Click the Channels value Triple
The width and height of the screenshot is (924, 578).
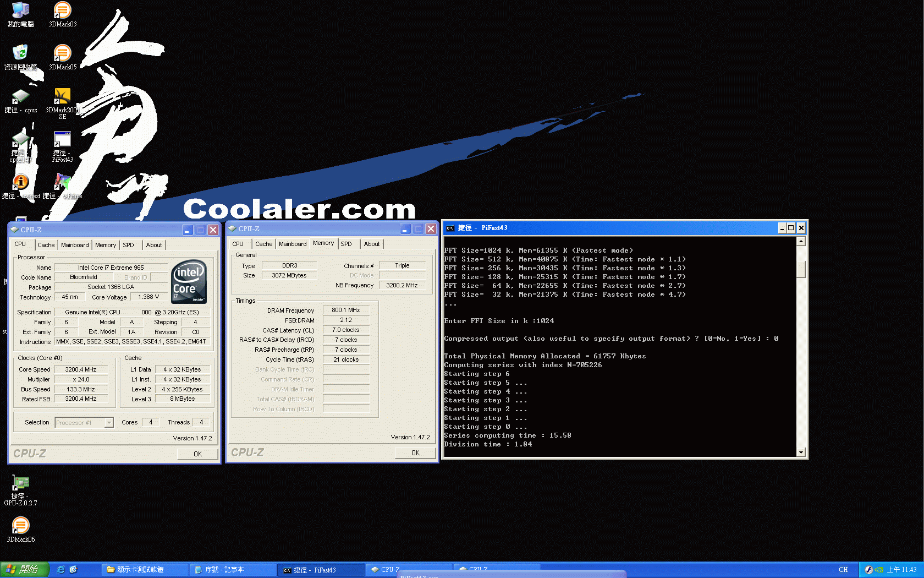click(402, 266)
